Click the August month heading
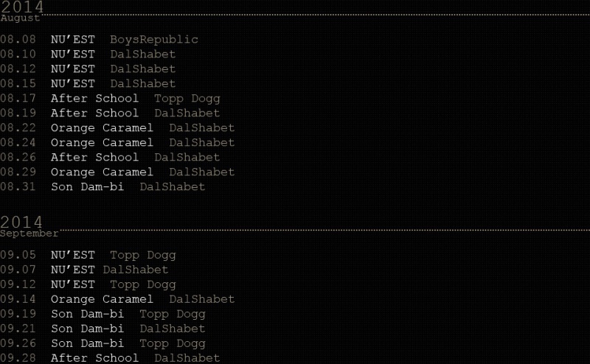The height and width of the screenshot is (364, 590). pyautogui.click(x=20, y=18)
